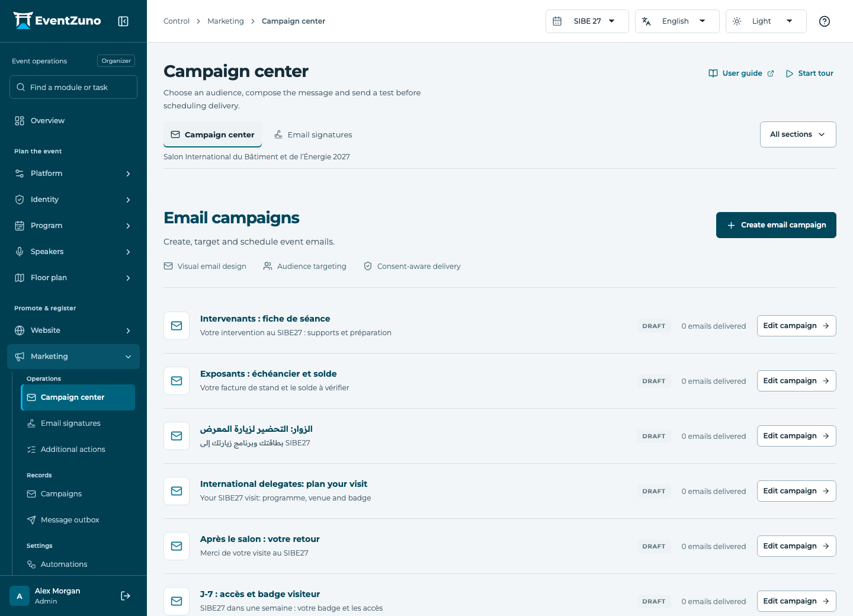Click the Marketing megaphone icon
The height and width of the screenshot is (616, 853).
coord(20,357)
